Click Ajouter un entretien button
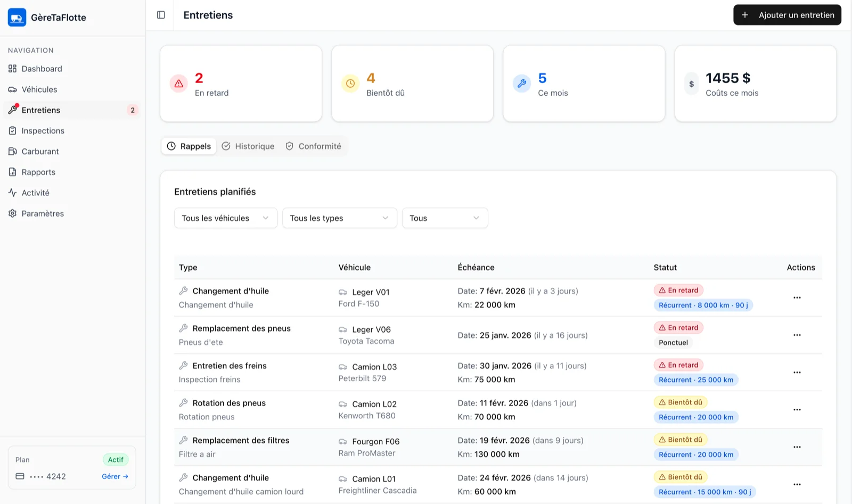This screenshot has height=504, width=852. [787, 15]
